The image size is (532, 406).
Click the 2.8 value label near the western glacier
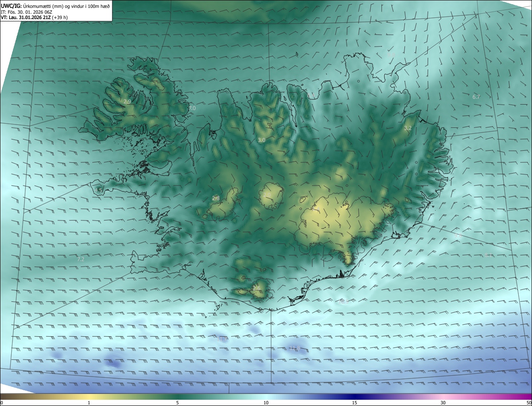click(216, 198)
